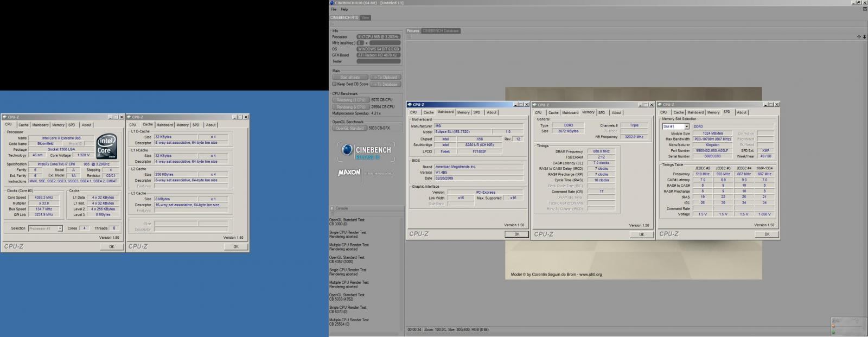Switch to the CINEBENCH Database tab
The image size is (868, 337).
(441, 31)
